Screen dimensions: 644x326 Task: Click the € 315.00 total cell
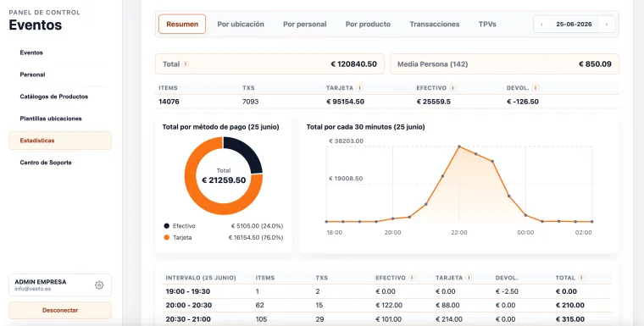570,319
